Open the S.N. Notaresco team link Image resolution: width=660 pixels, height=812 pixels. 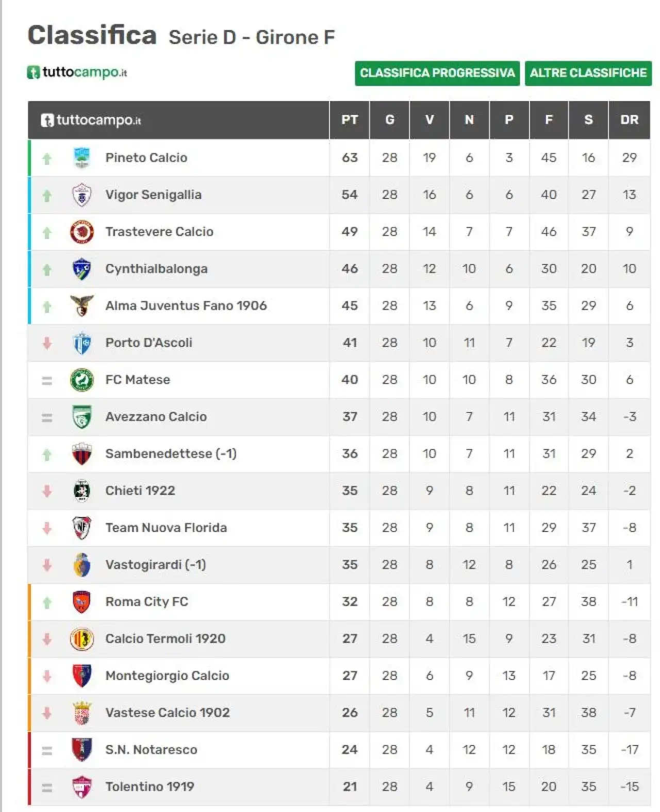pyautogui.click(x=151, y=750)
